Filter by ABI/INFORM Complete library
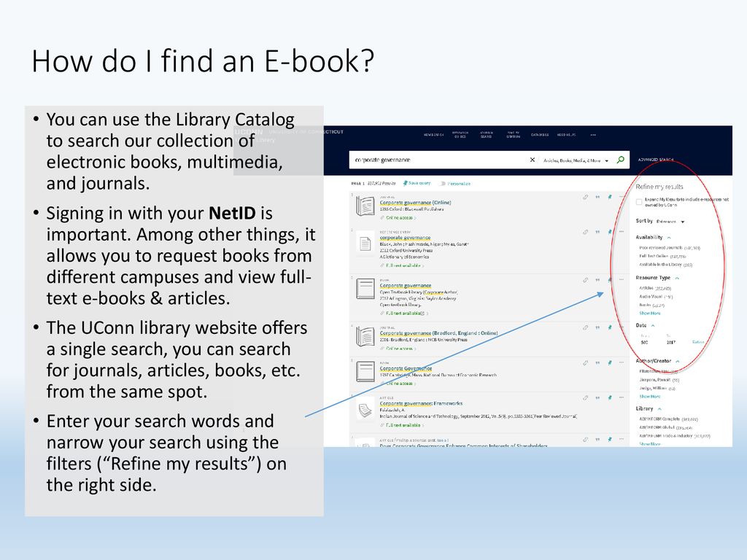The height and width of the screenshot is (560, 747). click(669, 419)
